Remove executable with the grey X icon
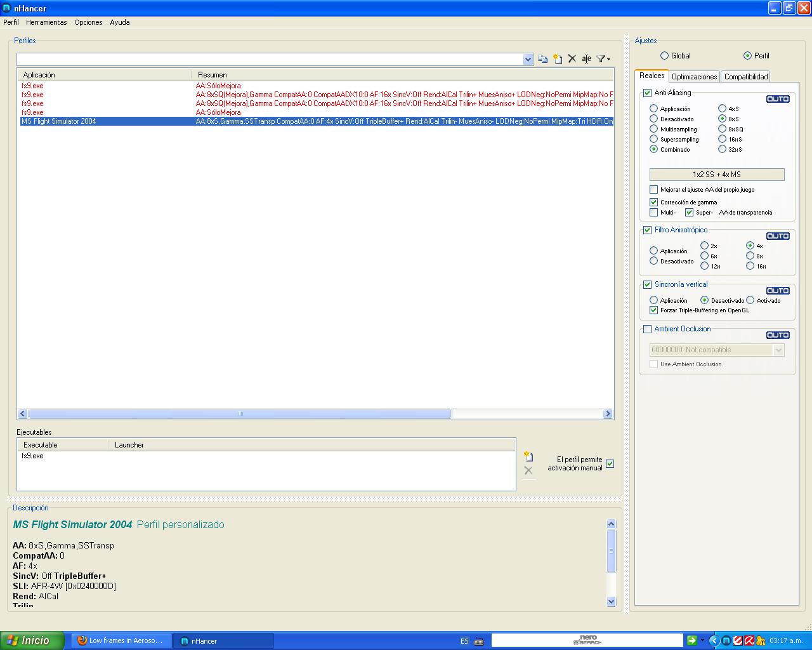This screenshot has width=812, height=650. click(x=528, y=470)
